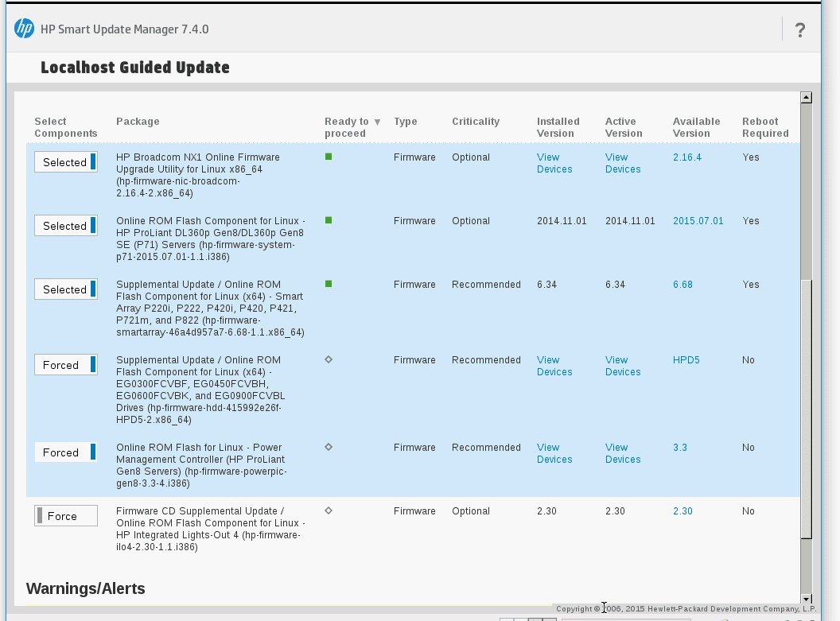
Task: Click the Criticality column header
Action: point(475,121)
